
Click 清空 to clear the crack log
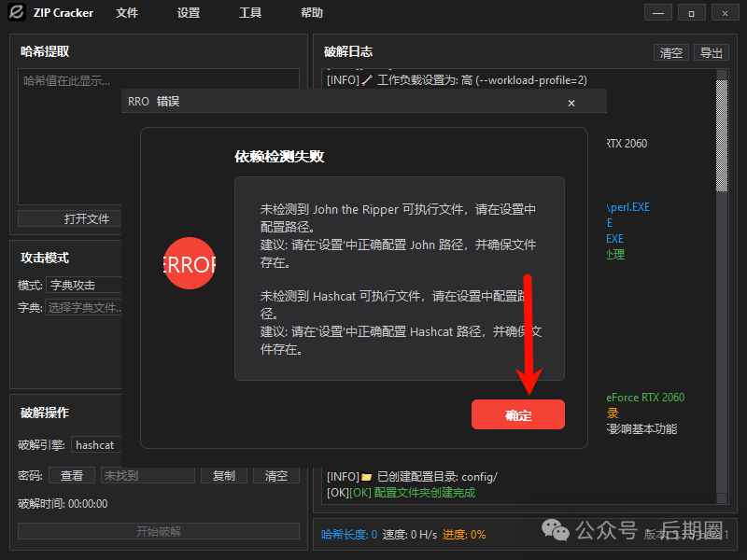(670, 52)
